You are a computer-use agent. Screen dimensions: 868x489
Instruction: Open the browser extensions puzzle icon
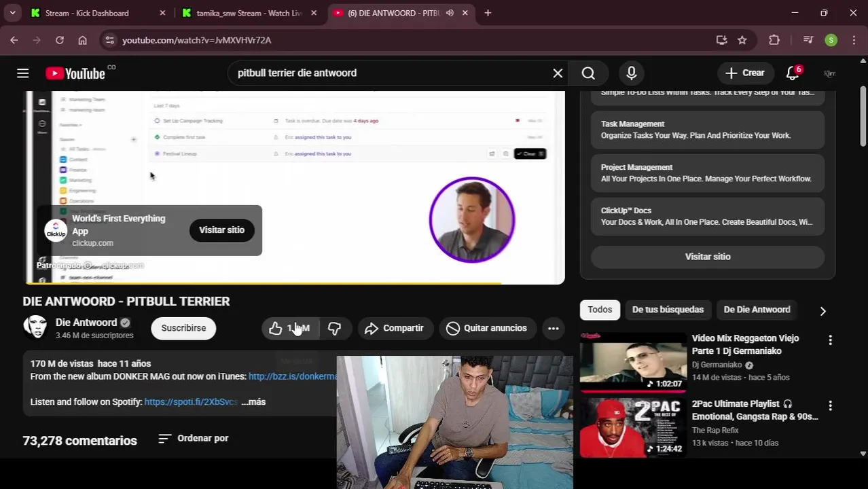point(774,40)
